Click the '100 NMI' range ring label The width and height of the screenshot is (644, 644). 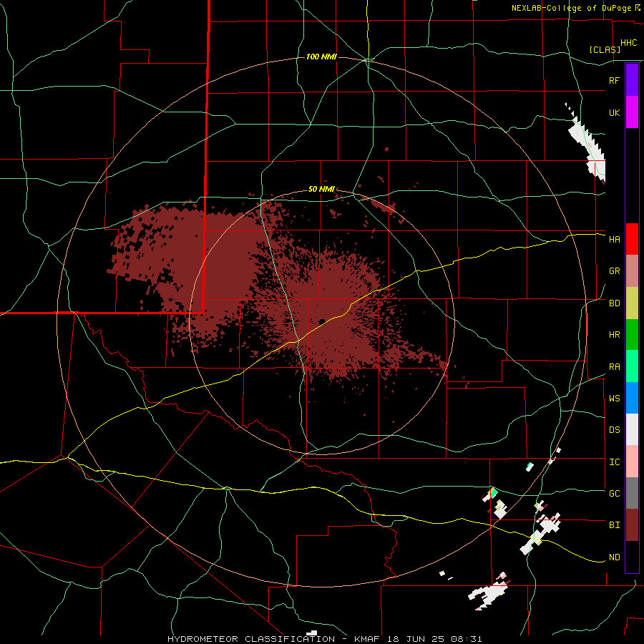321,57
